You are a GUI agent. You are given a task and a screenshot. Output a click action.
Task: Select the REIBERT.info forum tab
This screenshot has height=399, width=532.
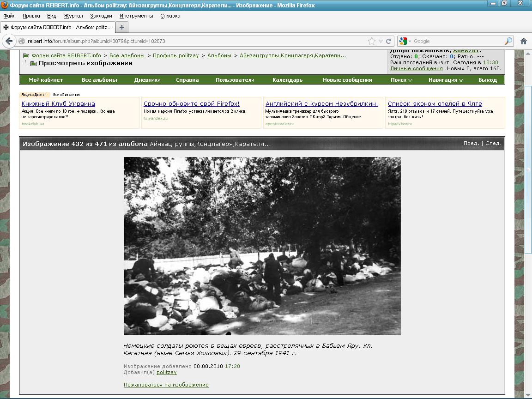point(58,27)
